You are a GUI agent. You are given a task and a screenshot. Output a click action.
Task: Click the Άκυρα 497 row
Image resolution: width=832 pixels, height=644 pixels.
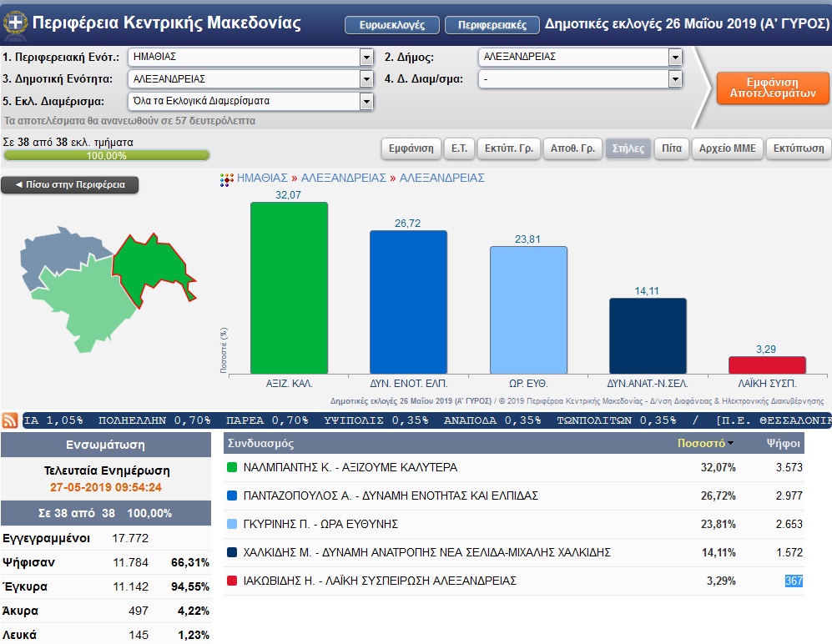[106, 611]
